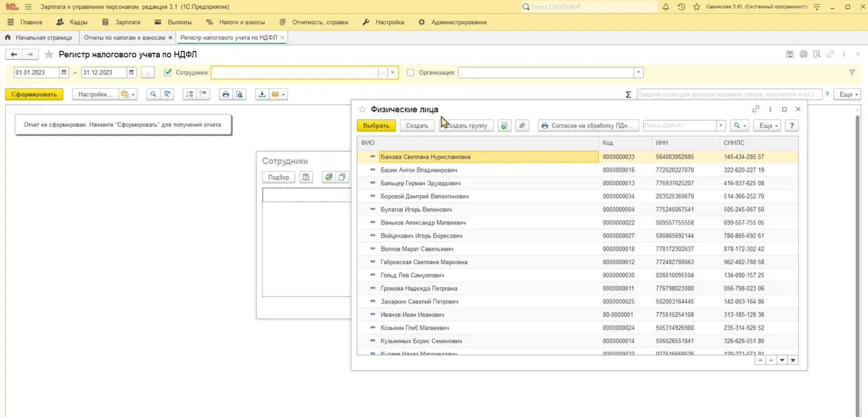The image size is (868, 417).
Task: Switch to the Начальная страница tab
Action: 39,38
